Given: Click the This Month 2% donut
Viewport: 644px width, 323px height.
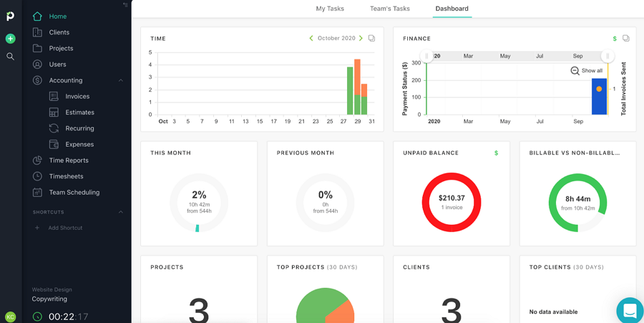Looking at the screenshot, I should point(199,203).
